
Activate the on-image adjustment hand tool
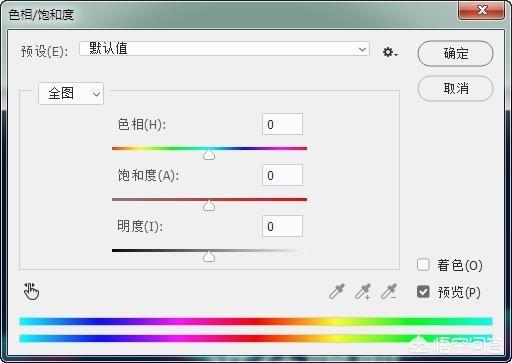[31, 292]
